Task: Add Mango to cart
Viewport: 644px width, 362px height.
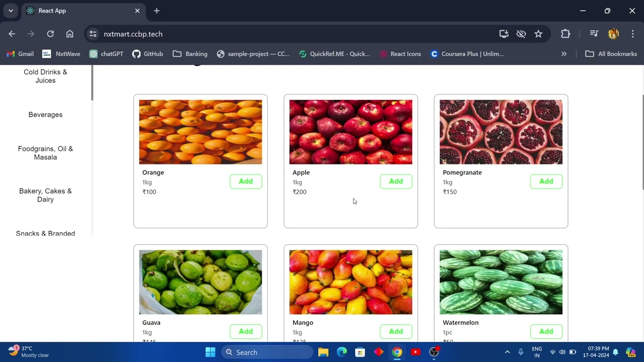Action: [396, 331]
